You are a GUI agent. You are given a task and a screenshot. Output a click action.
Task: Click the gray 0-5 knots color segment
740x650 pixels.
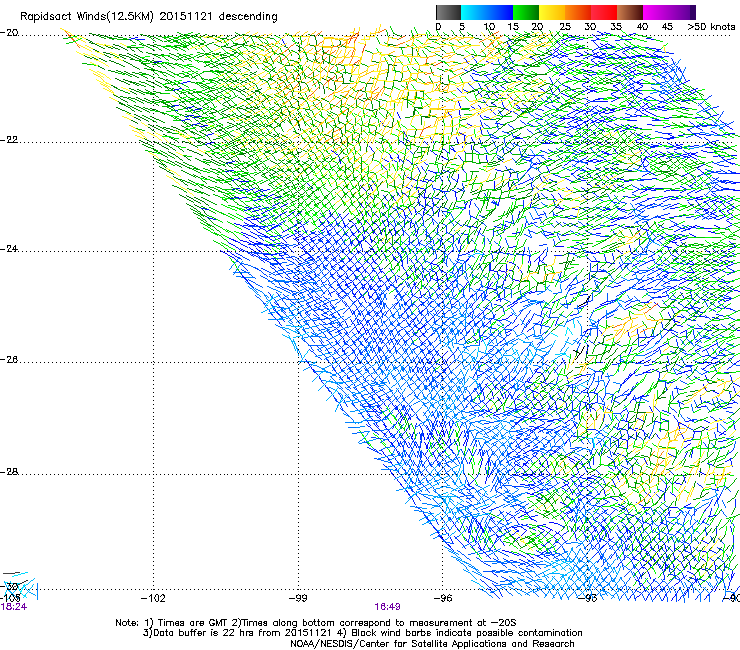448,12
